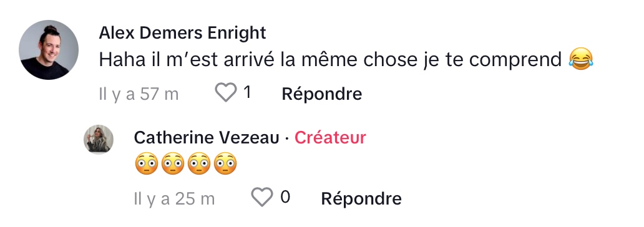This screenshot has height=227, width=644.
Task: Click the last flushed-face emoji in reply
Action: tap(225, 164)
